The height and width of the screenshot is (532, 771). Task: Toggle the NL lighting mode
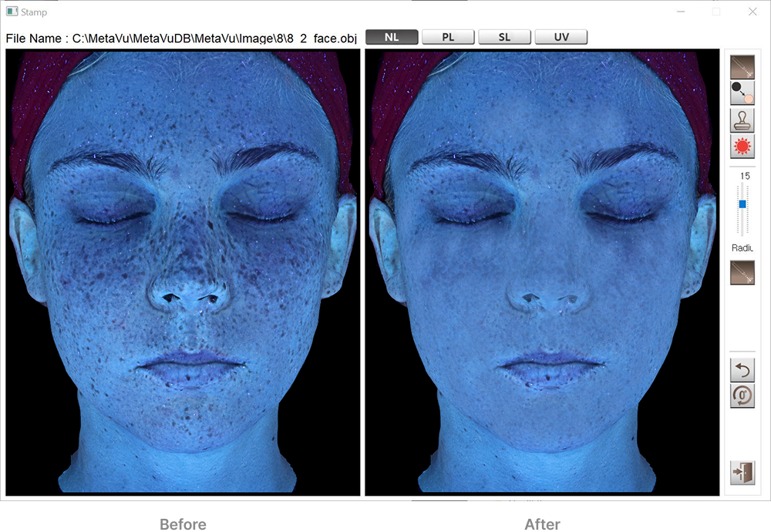click(391, 36)
